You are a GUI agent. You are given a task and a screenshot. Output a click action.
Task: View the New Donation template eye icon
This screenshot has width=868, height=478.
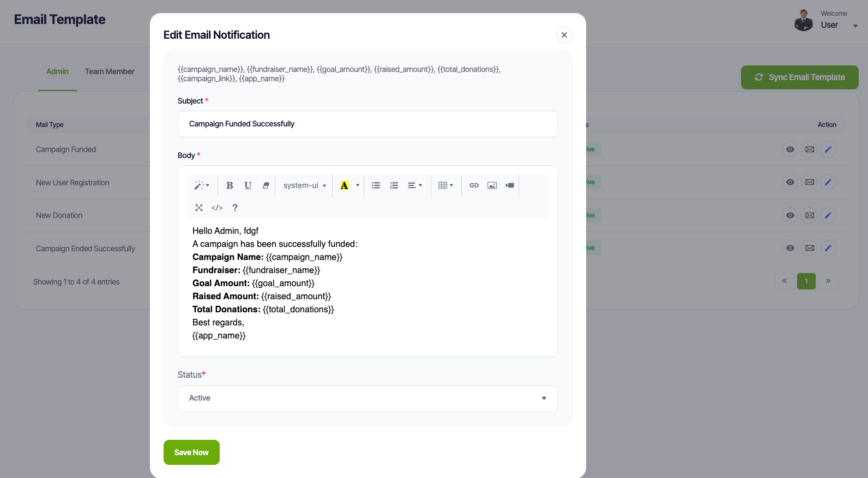coord(790,215)
